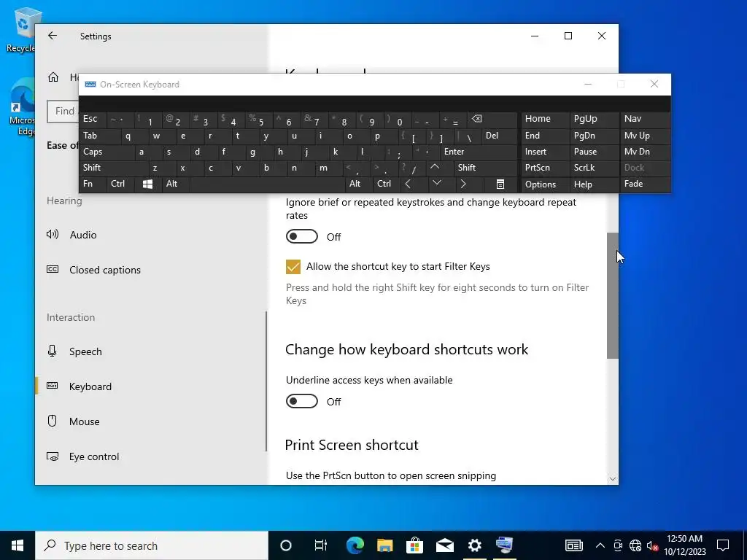Show hidden tray icons chevron
Image resolution: width=747 pixels, height=560 pixels.
[x=600, y=545]
